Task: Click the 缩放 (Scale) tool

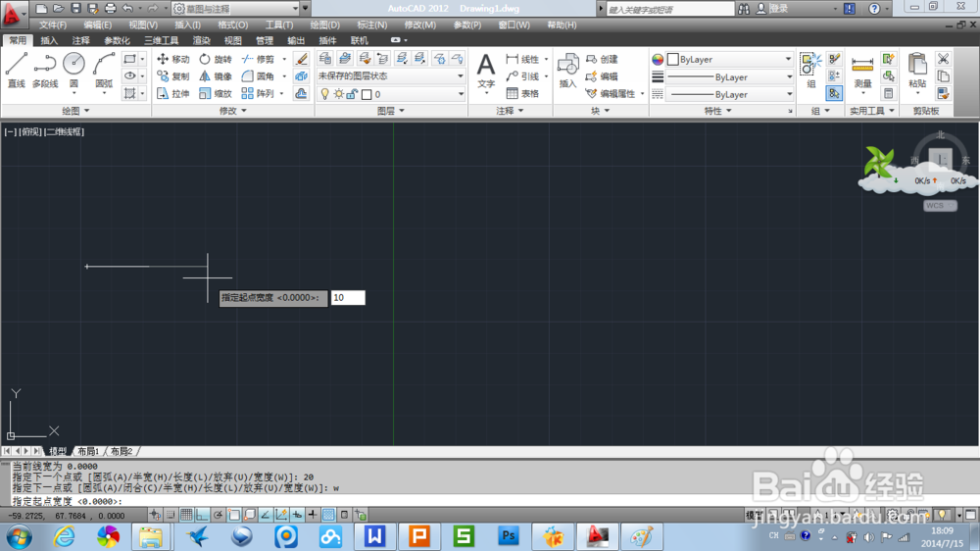Action: click(216, 94)
